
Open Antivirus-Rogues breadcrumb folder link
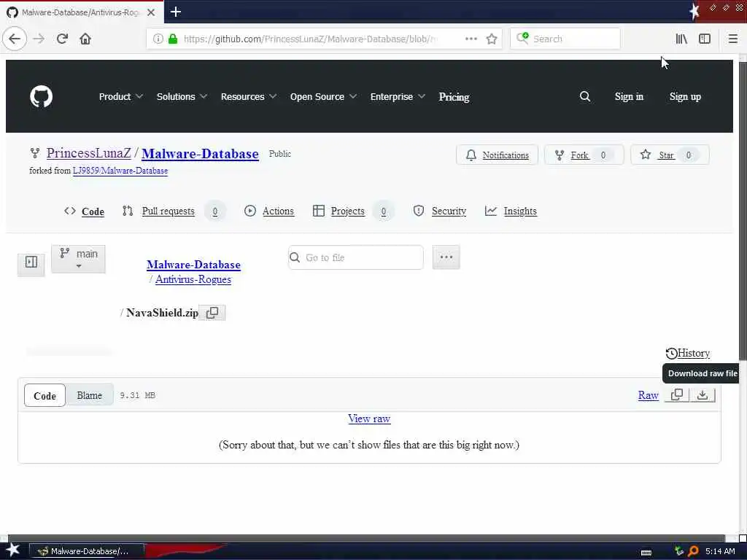pos(193,279)
